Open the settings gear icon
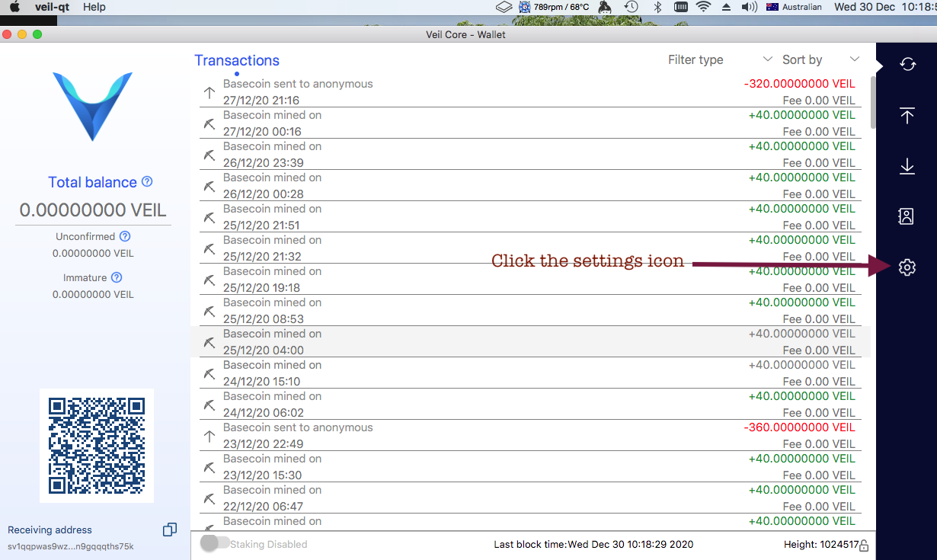 [907, 267]
